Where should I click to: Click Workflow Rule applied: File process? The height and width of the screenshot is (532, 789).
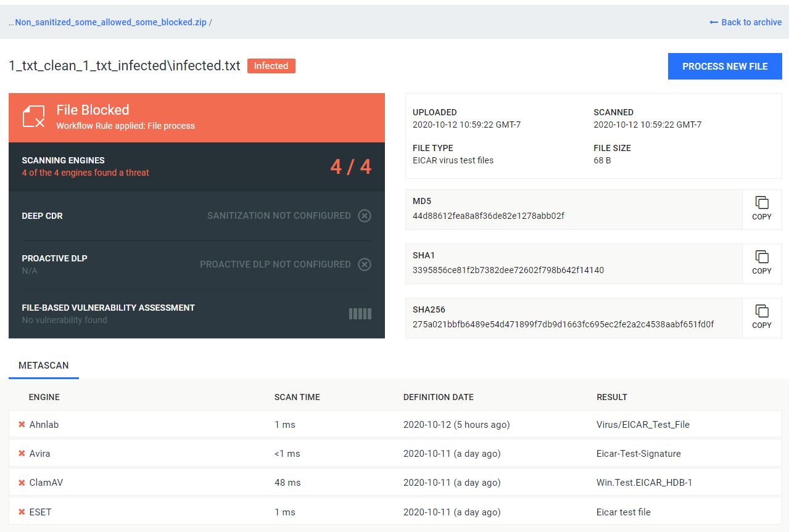point(126,126)
